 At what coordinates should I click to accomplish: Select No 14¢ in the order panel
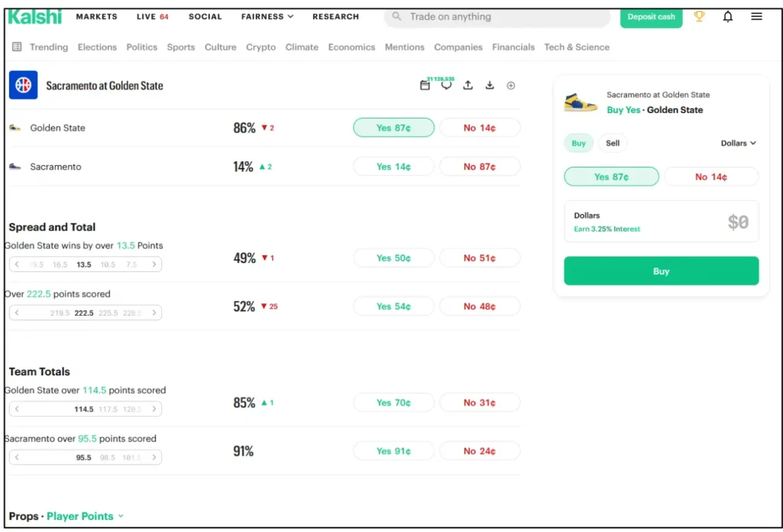(710, 177)
